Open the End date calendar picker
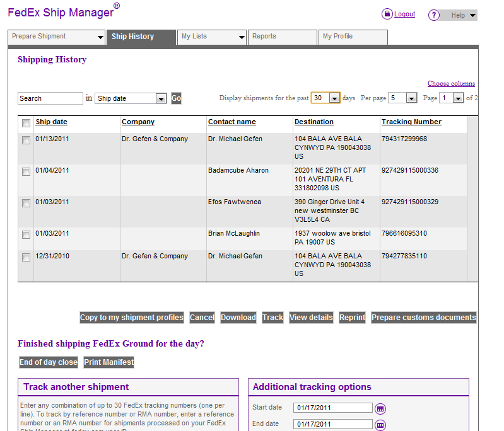This screenshot has height=431, width=504. [380, 425]
